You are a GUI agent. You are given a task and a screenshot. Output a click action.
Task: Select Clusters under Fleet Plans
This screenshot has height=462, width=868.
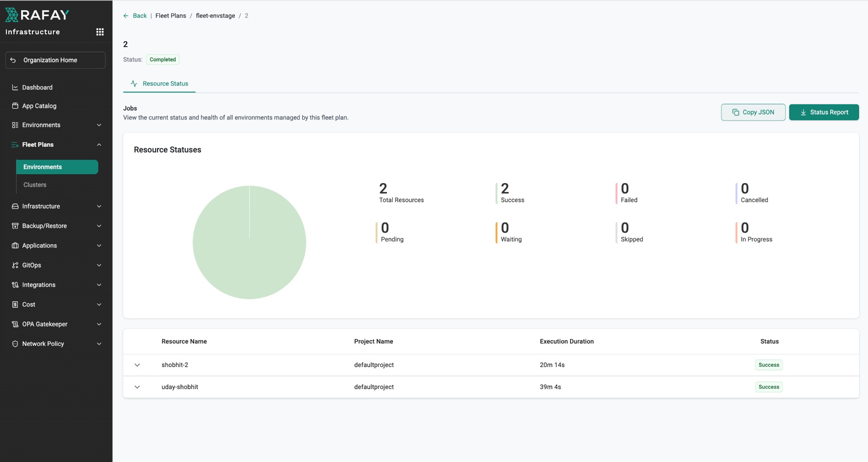click(x=35, y=184)
